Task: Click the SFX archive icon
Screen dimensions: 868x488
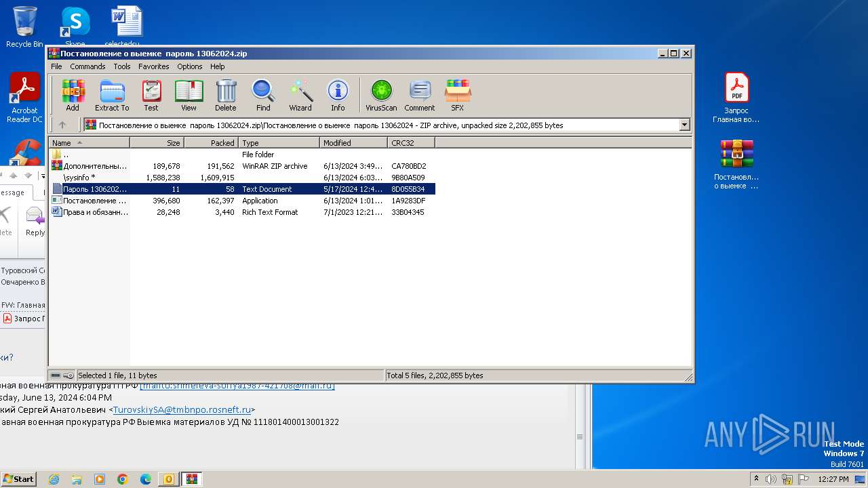Action: (458, 96)
